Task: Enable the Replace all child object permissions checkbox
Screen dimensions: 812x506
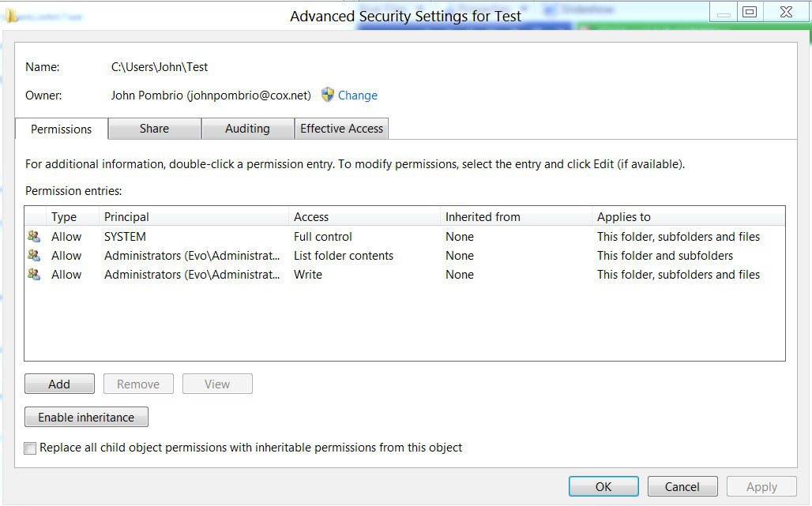Action: click(29, 448)
